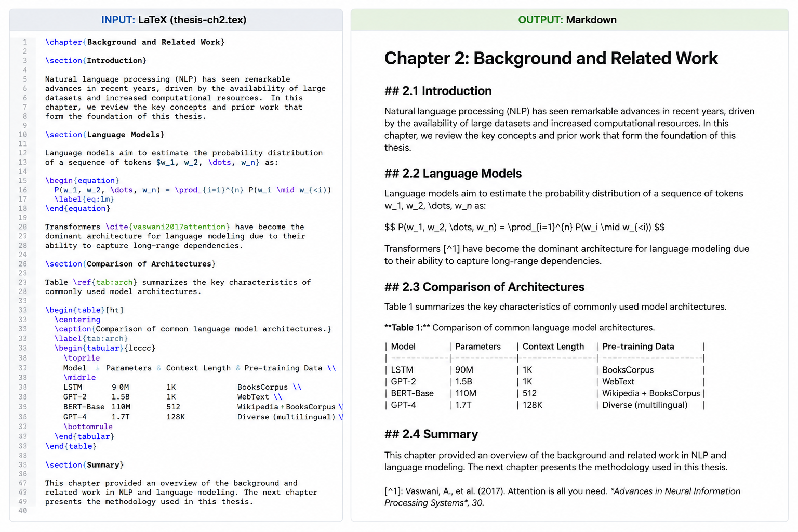This screenshot has height=532, width=798.
Task: Click the \section{Comparison of Architectures} source line
Action: [130, 264]
